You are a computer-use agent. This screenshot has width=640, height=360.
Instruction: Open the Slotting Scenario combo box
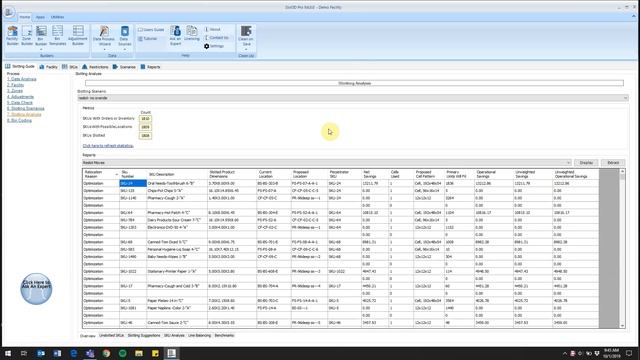353,98
